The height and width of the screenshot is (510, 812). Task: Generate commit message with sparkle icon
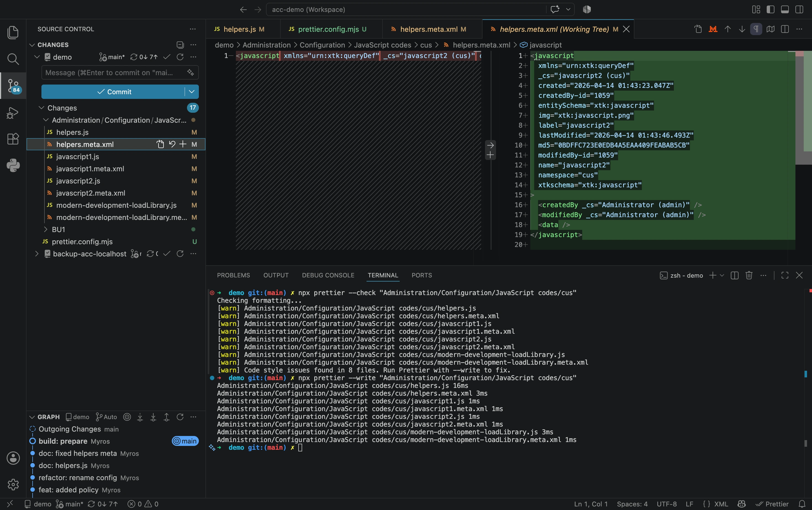click(x=191, y=72)
